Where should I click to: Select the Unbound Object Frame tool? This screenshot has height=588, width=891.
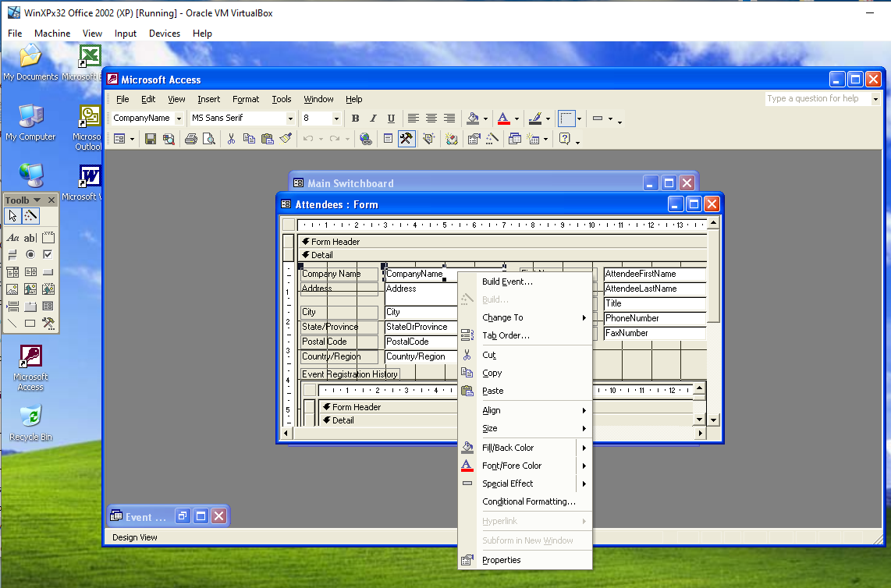pos(30,289)
